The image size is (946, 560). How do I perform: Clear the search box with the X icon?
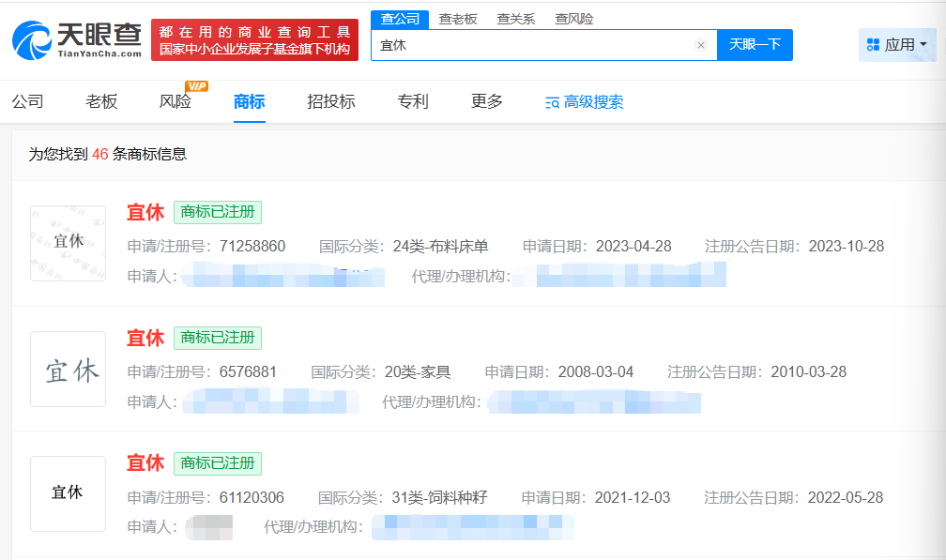[x=700, y=45]
